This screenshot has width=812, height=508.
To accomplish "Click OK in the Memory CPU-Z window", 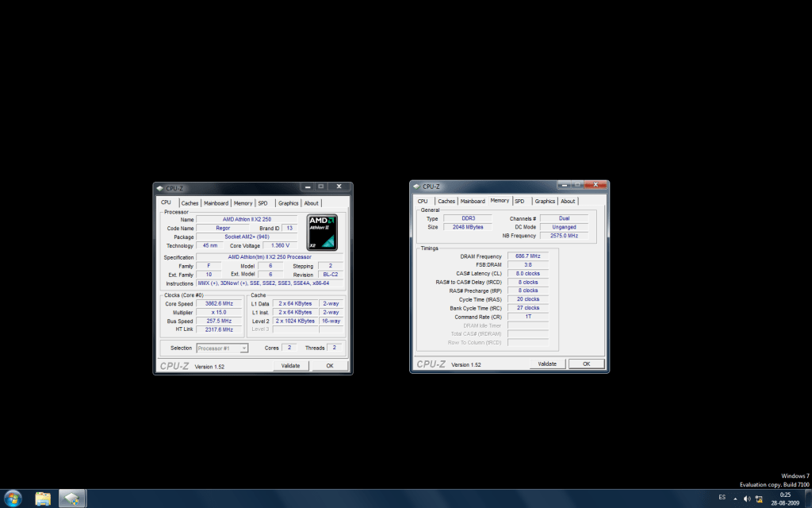I will pyautogui.click(x=587, y=364).
